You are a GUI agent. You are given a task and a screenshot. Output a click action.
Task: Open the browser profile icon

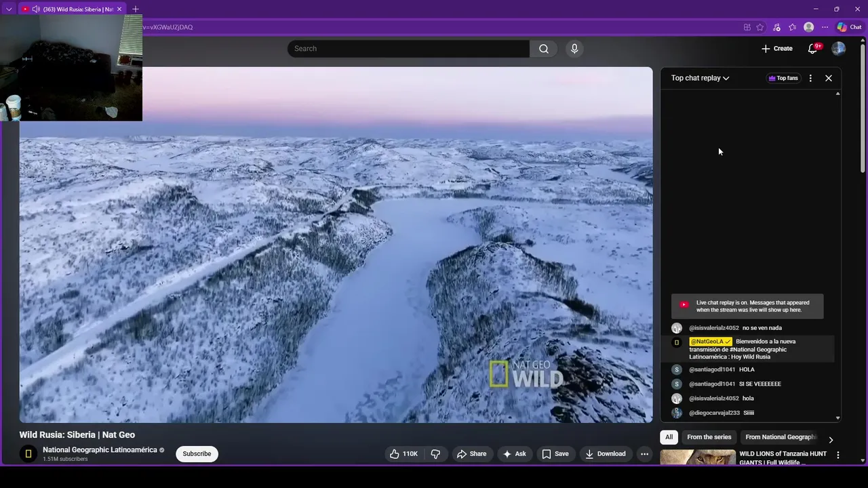tap(808, 27)
